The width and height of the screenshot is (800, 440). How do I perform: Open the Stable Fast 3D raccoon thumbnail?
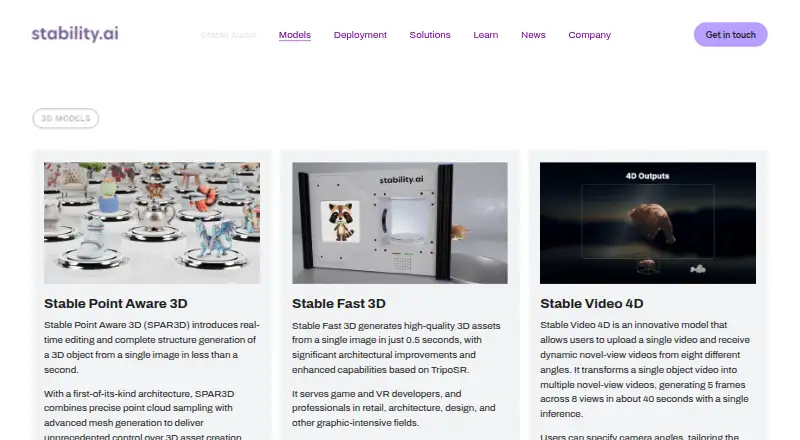click(x=399, y=223)
